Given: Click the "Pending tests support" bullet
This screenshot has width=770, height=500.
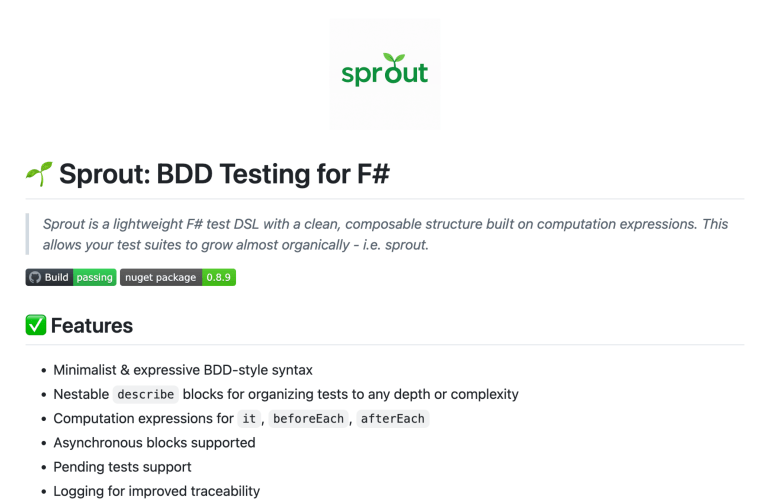Looking at the screenshot, I should (122, 467).
